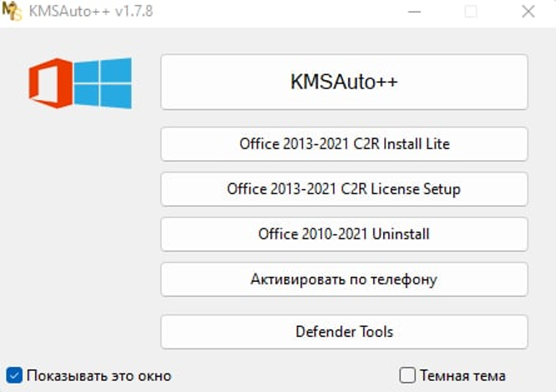This screenshot has width=556, height=392.
Task: Enable the Темная тема checkbox
Action: click(407, 375)
